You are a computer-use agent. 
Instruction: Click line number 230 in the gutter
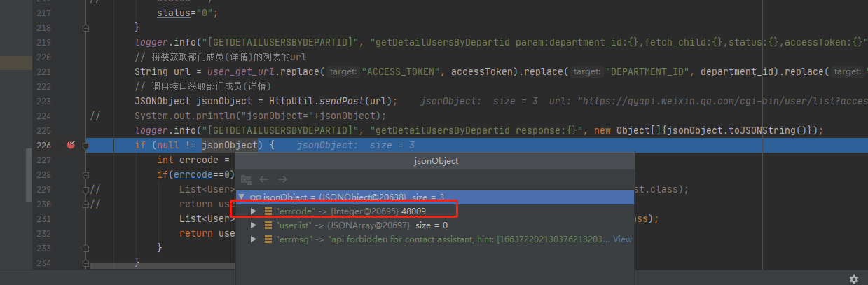45,204
